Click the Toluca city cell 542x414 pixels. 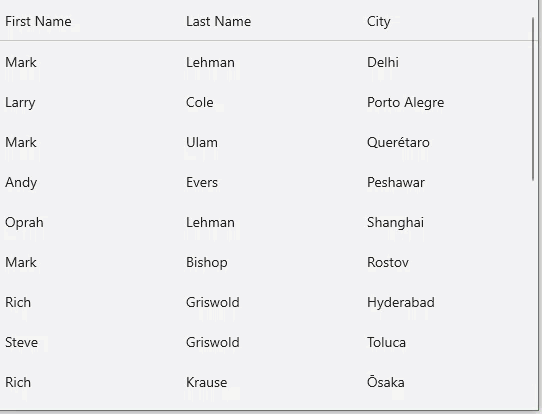click(x=386, y=342)
